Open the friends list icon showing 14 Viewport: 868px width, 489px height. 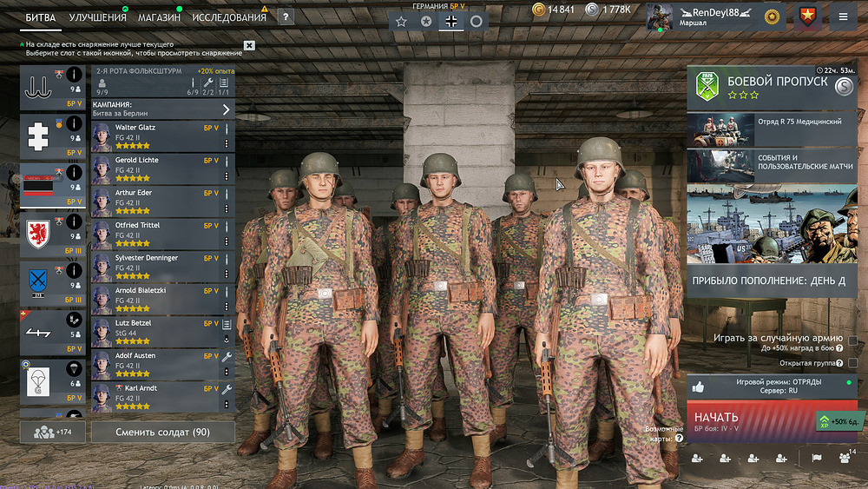[845, 458]
